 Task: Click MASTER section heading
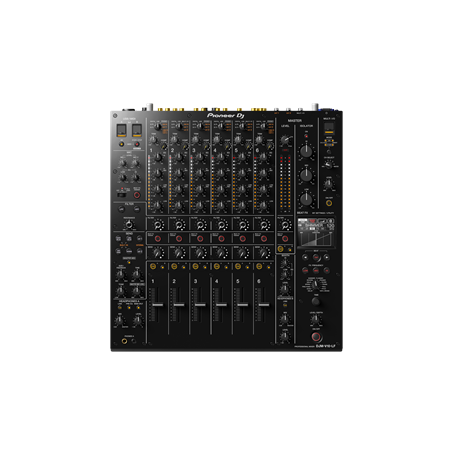pos(294,121)
